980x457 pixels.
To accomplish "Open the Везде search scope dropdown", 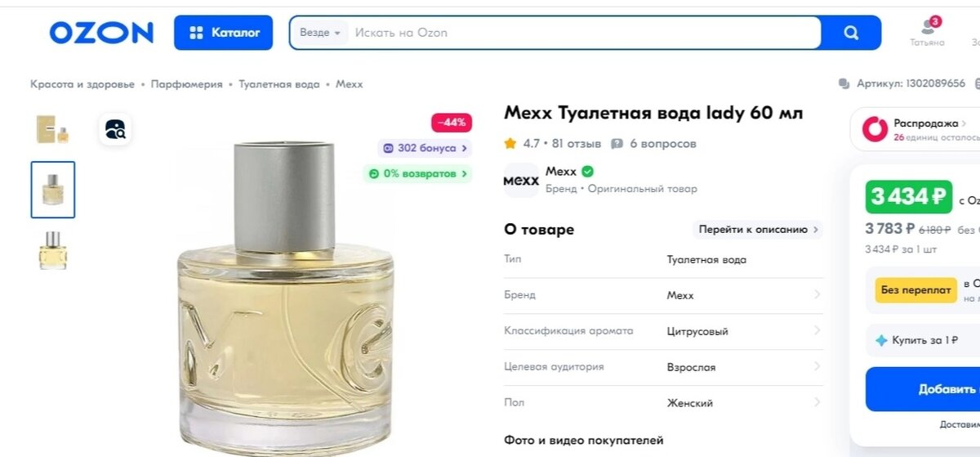I will [319, 33].
